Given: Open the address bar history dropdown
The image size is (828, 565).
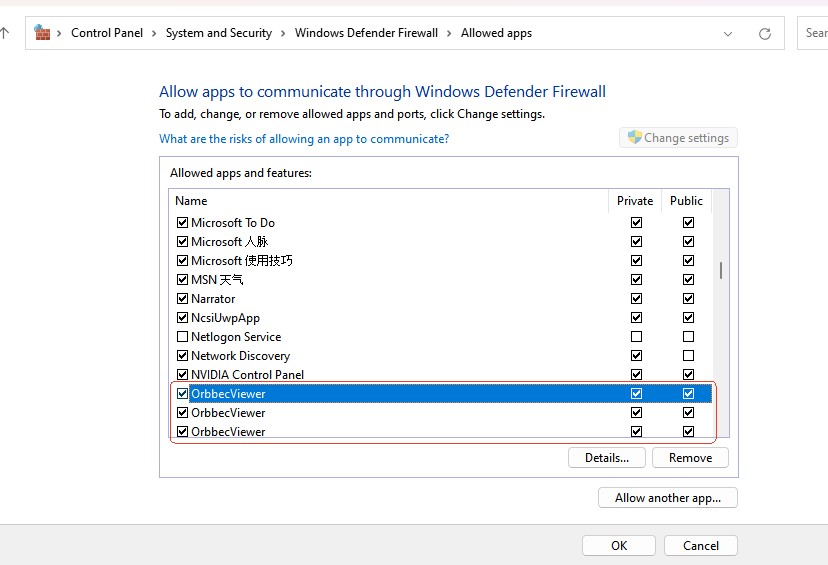Looking at the screenshot, I should click(728, 33).
